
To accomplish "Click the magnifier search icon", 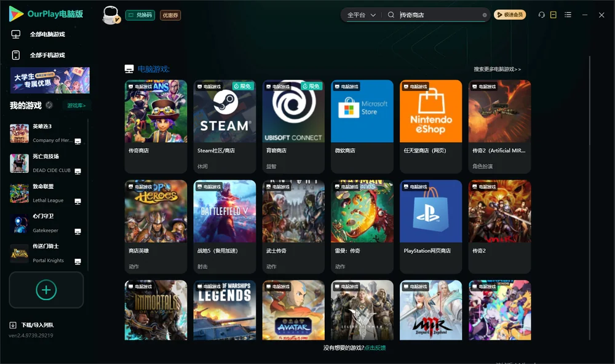I will (391, 15).
